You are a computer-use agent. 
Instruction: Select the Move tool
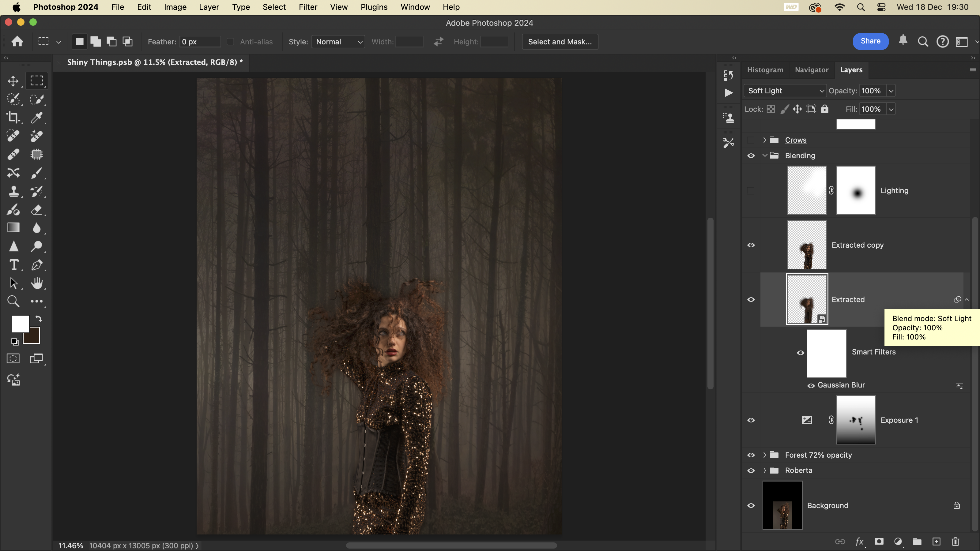(x=13, y=81)
